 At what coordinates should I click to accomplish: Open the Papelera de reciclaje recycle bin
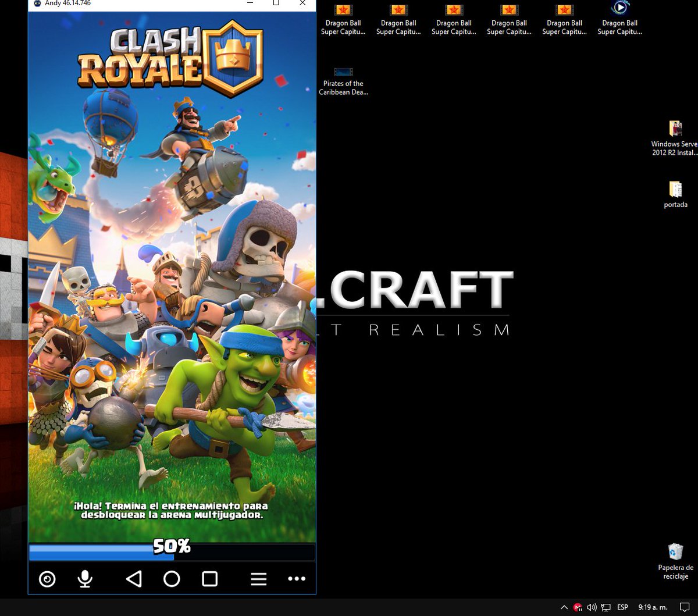coord(675,561)
